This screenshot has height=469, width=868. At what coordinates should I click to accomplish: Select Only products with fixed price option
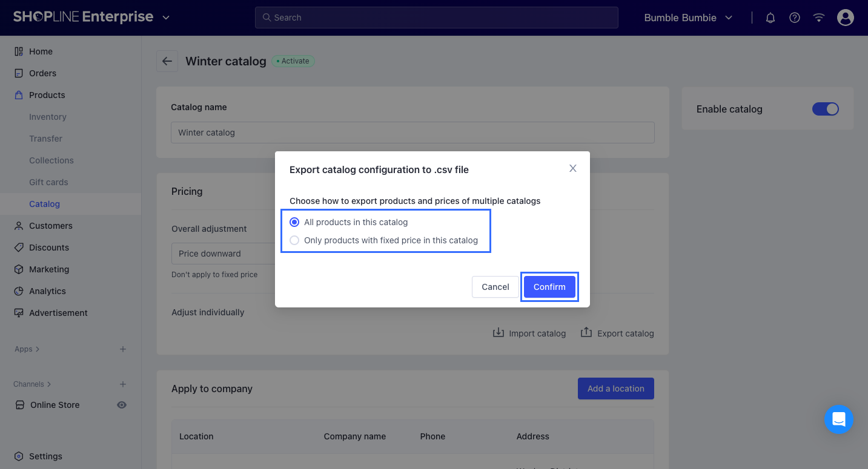coord(295,240)
